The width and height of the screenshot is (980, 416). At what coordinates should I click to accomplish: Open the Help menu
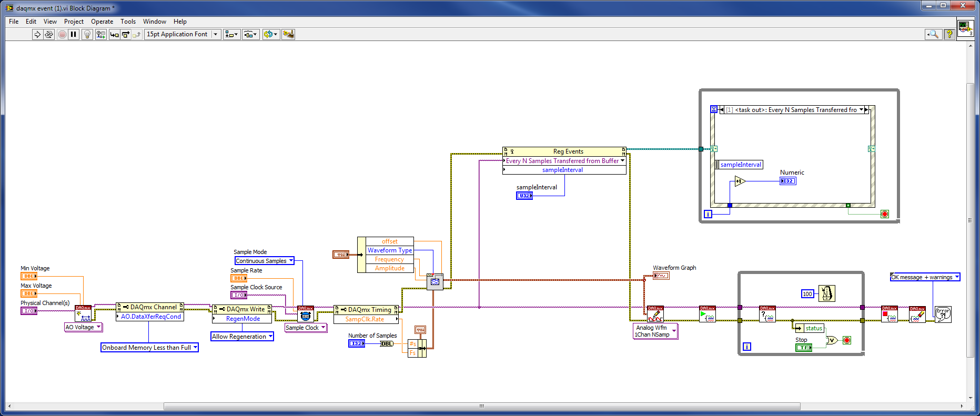click(x=180, y=22)
